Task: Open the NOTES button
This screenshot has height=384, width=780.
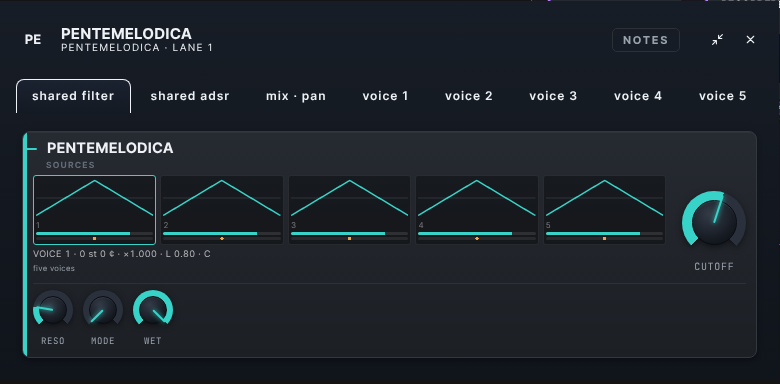Action: tap(646, 40)
